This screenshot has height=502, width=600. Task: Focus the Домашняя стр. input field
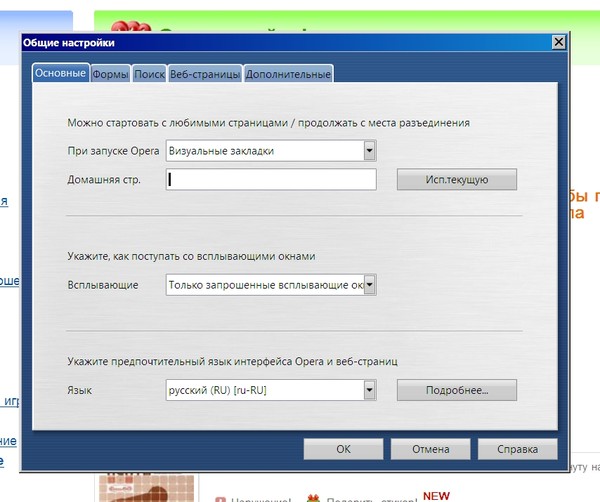[x=271, y=179]
